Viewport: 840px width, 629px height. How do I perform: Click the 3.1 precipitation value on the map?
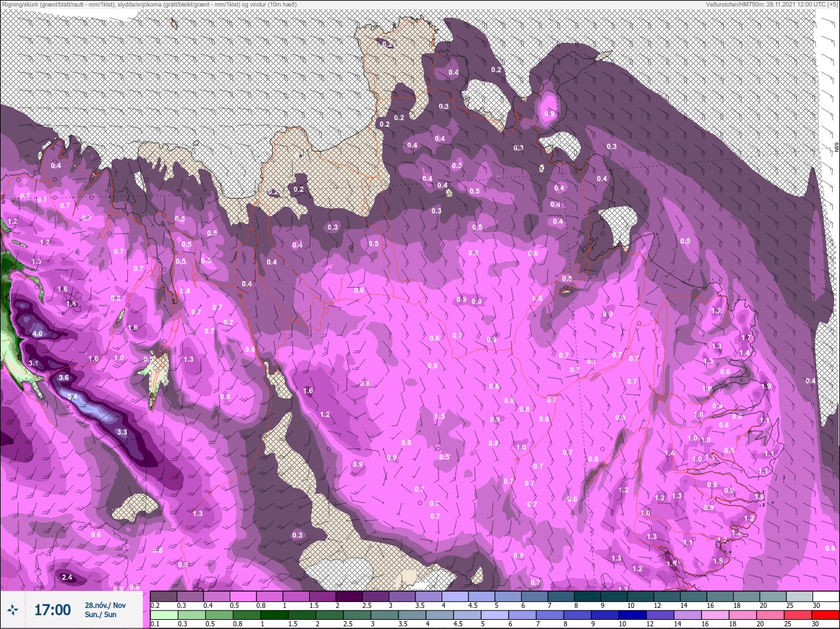coord(34,363)
